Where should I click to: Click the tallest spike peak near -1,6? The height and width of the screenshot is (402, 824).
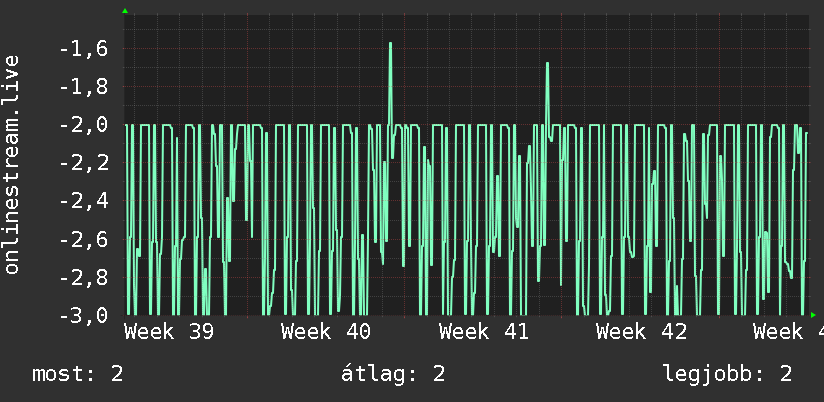pos(390,44)
